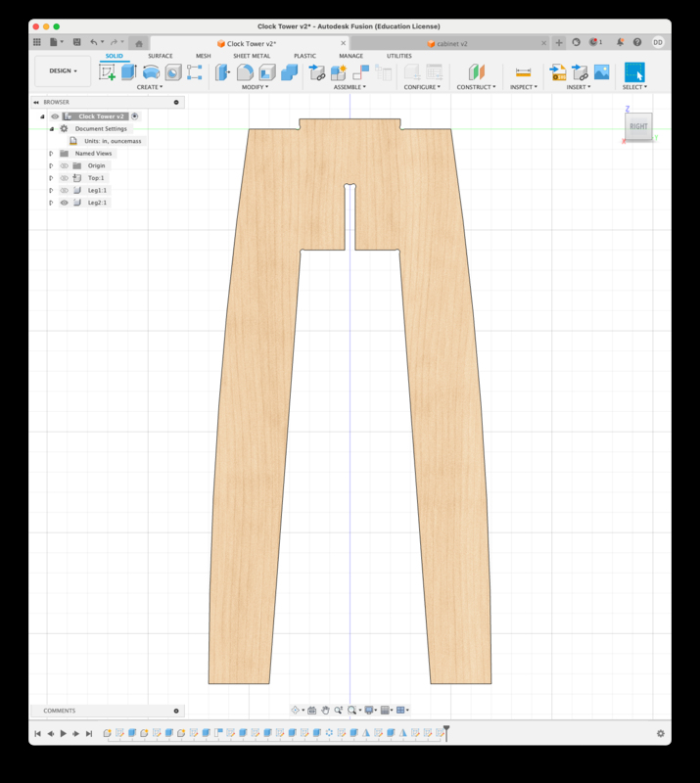Go to Home tab icon
The width and height of the screenshot is (700, 783).
139,43
